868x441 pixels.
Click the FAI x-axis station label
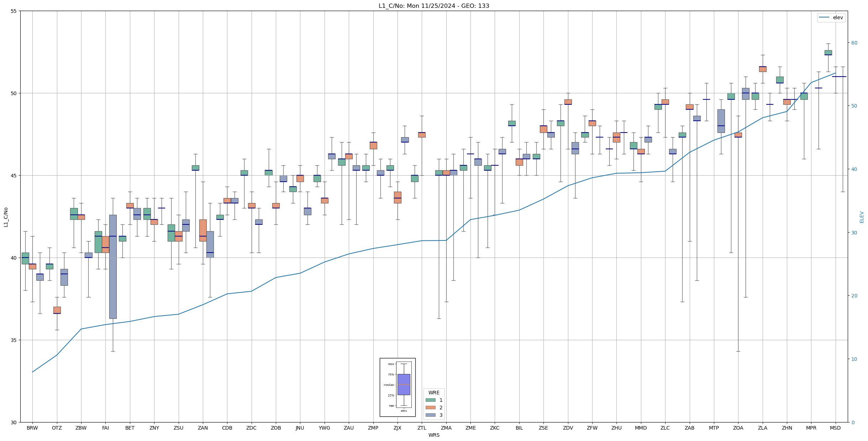point(105,428)
